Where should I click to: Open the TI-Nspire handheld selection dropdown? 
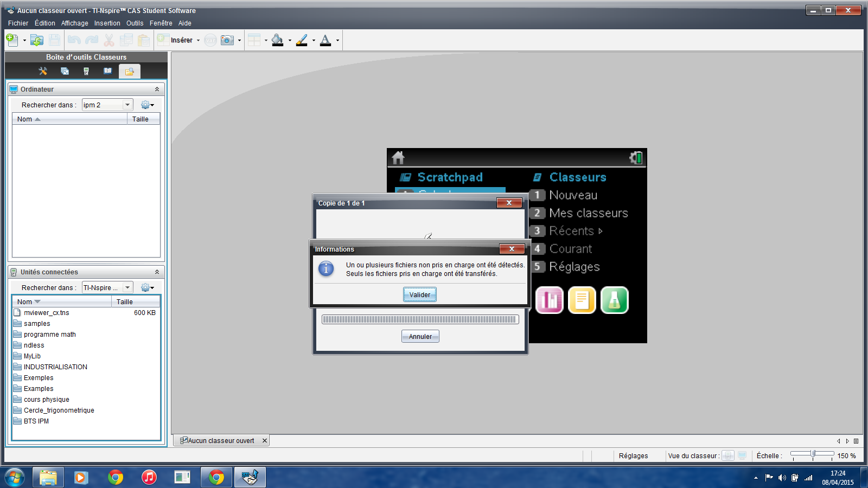127,288
